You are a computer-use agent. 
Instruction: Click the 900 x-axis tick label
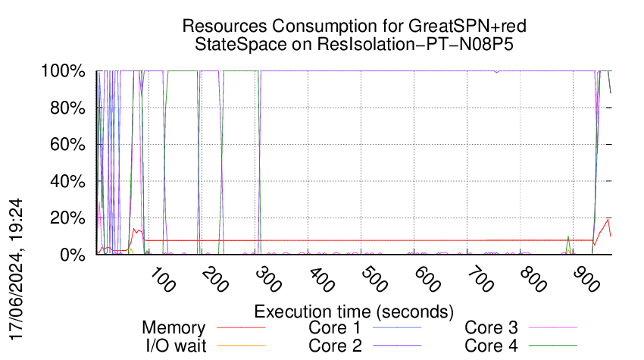pyautogui.click(x=586, y=280)
